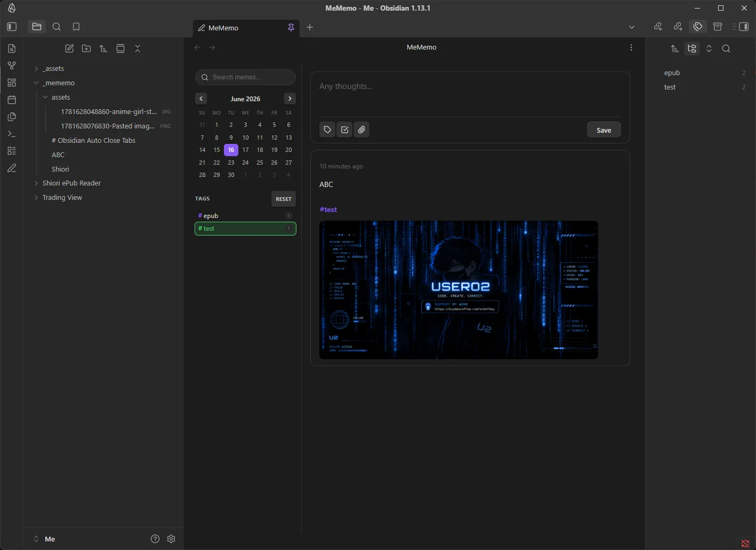
Task: Open the MeMemo more options menu
Action: coord(631,47)
